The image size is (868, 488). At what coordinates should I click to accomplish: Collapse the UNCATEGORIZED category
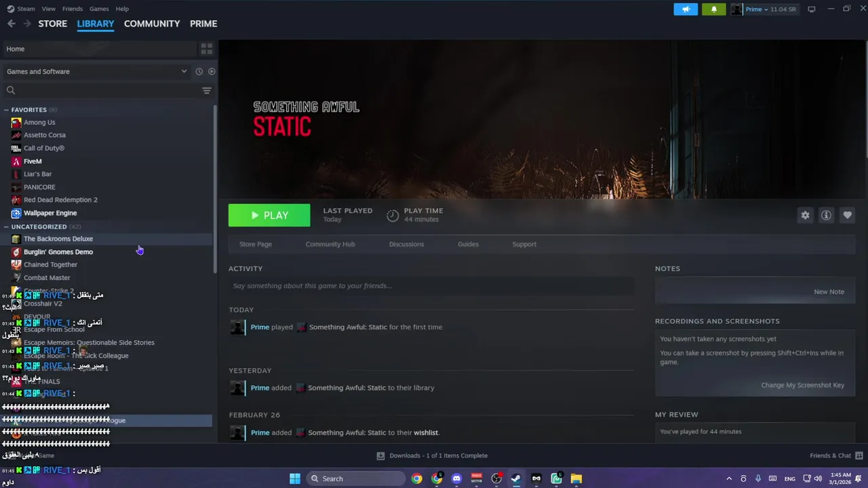[6, 227]
